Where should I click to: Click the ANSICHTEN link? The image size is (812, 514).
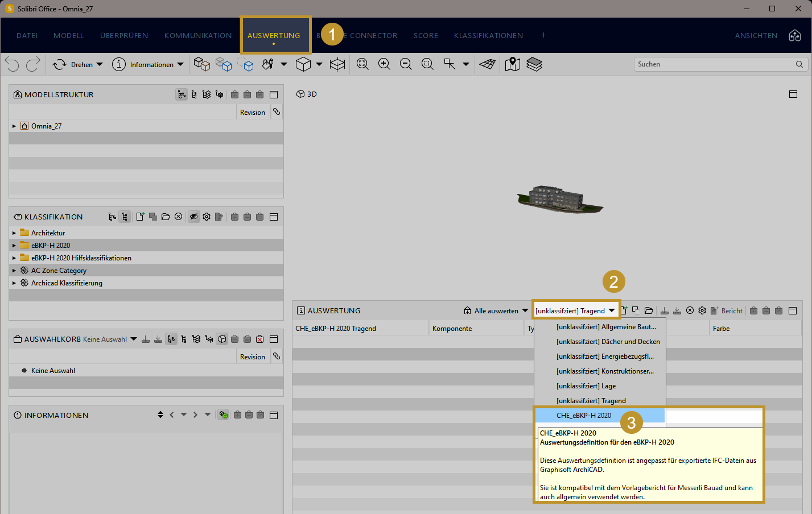coord(756,35)
